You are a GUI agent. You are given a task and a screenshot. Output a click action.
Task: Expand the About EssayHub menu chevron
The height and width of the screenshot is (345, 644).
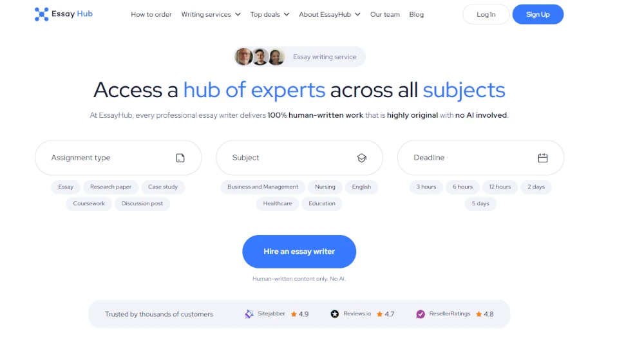coord(357,14)
